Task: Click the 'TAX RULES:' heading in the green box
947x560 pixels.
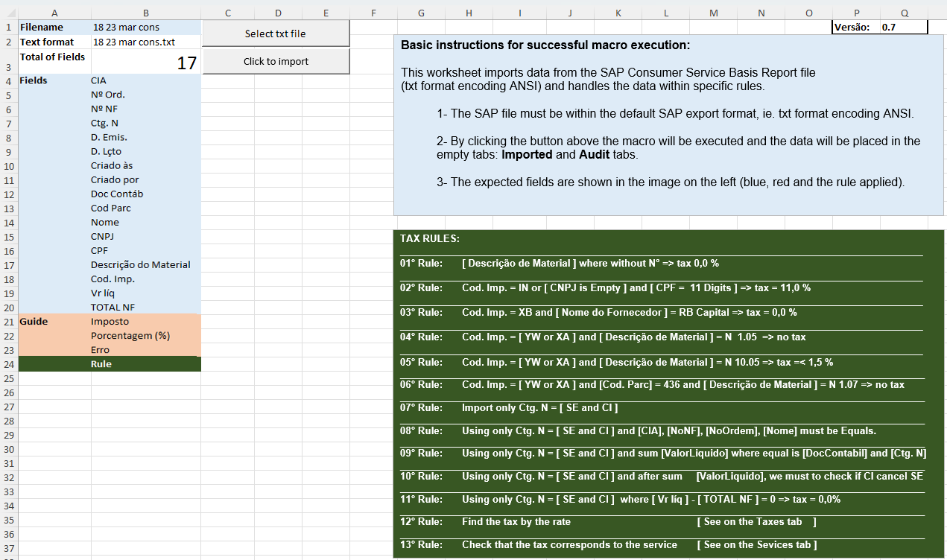Action: point(430,239)
